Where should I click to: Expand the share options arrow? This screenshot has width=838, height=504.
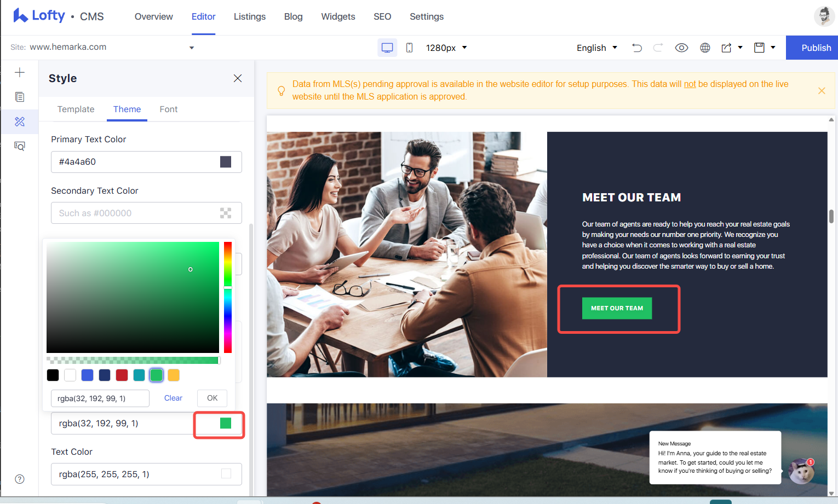[741, 48]
